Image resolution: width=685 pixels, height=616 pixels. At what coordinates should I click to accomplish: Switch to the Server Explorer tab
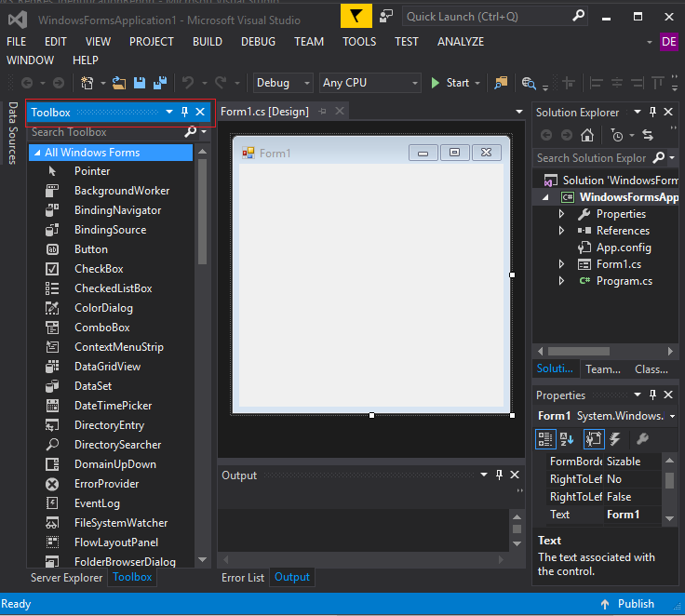66,578
